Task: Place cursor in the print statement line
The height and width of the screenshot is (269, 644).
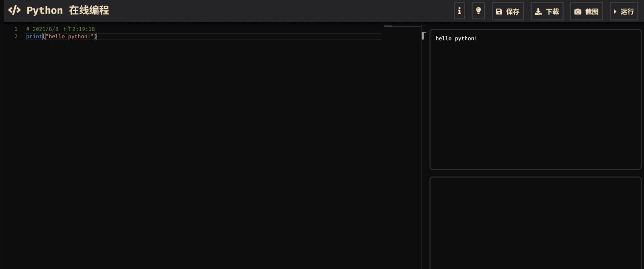Action: (x=204, y=37)
